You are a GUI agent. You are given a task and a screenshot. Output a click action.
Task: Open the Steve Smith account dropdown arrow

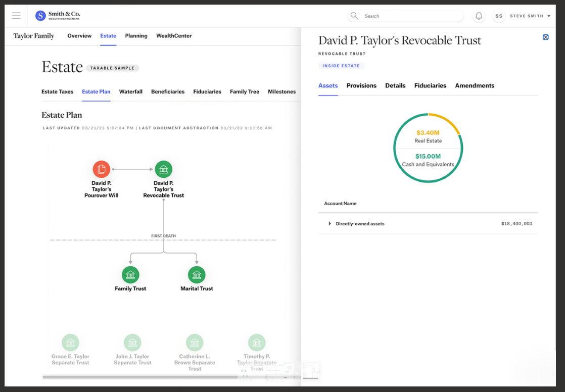549,16
